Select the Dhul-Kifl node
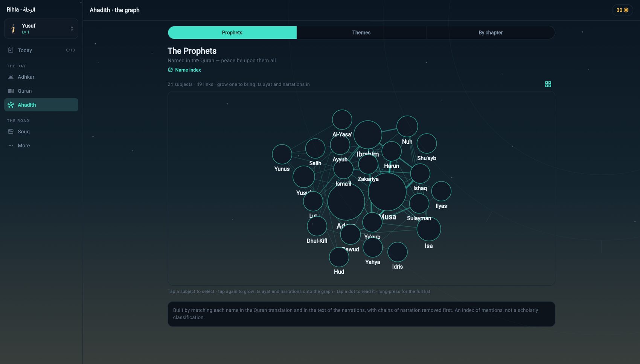 point(317,226)
